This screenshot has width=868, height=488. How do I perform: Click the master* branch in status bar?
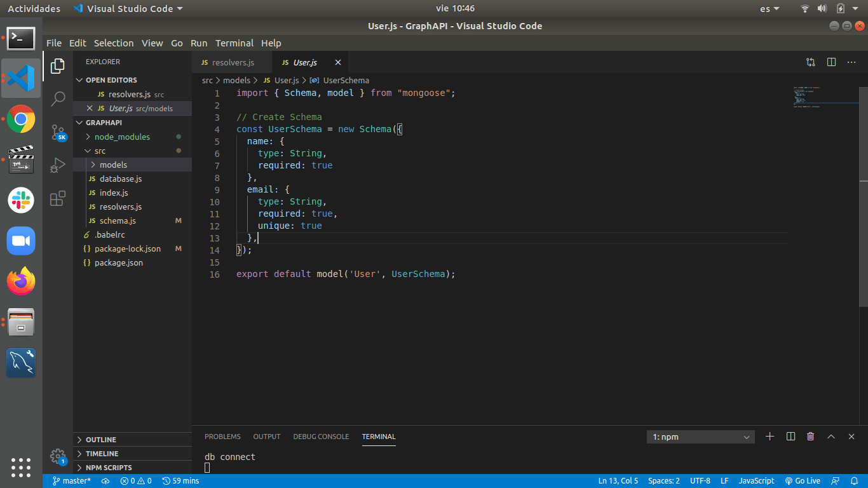point(71,481)
